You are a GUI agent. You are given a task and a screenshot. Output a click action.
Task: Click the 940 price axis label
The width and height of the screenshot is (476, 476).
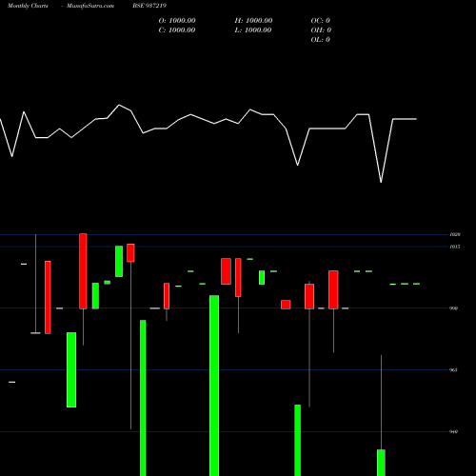click(454, 431)
